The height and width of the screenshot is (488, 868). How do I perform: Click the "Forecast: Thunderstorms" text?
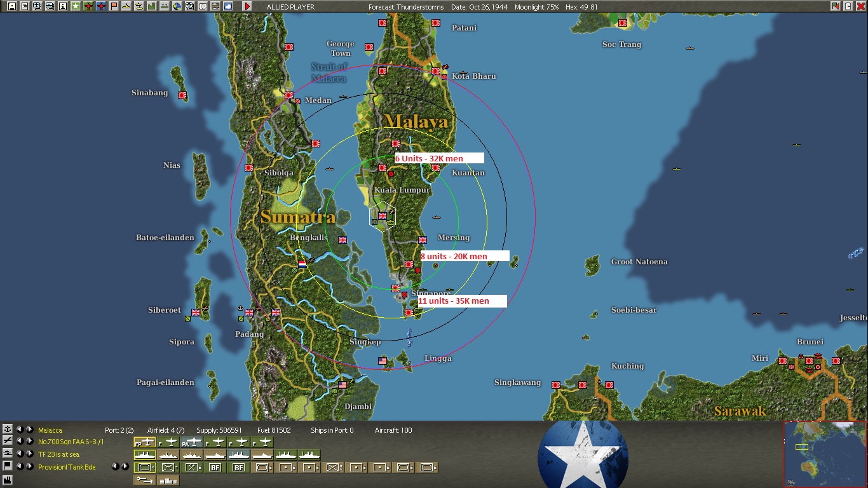[407, 7]
